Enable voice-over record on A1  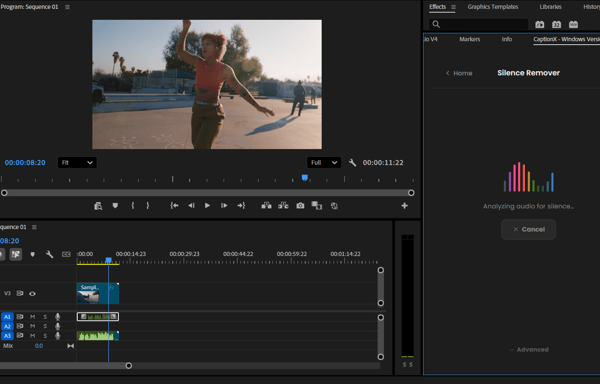pyautogui.click(x=58, y=317)
